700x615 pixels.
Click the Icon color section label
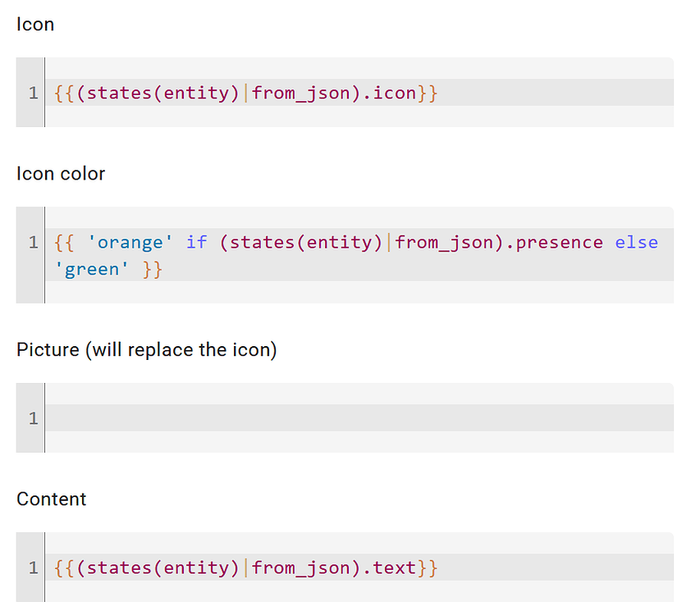pyautogui.click(x=61, y=173)
